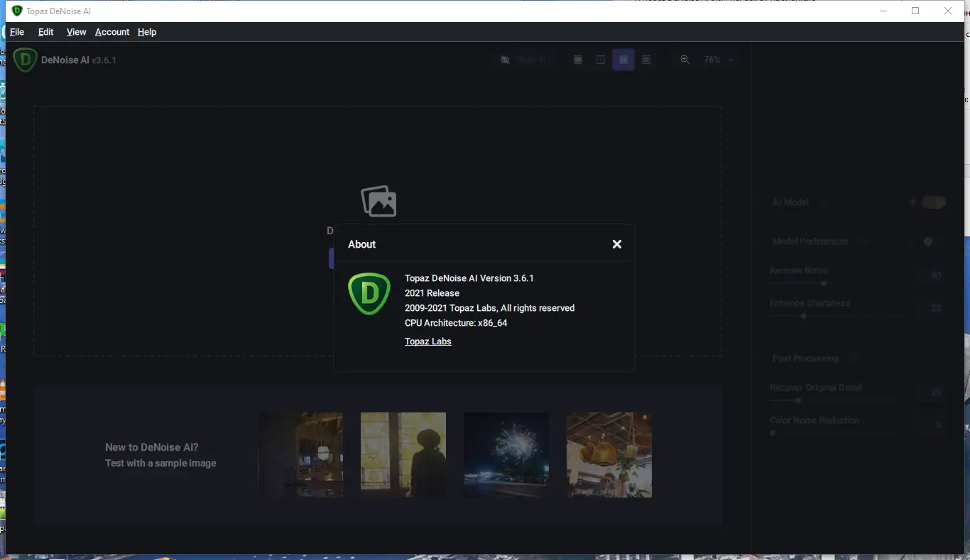The image size is (970, 560).
Task: Click the 'New to DeNoise AI?' text
Action: pos(152,447)
